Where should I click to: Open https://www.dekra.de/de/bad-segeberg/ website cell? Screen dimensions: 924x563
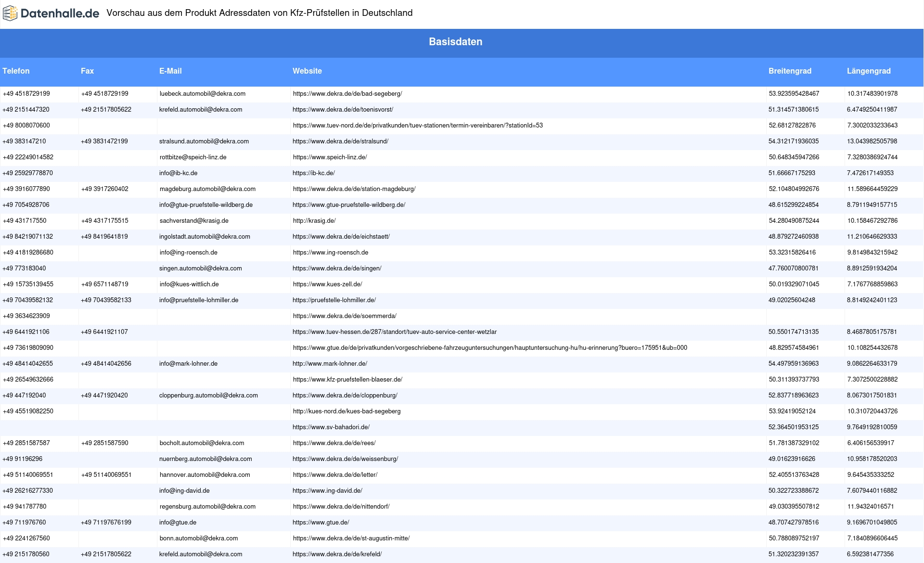pos(347,94)
